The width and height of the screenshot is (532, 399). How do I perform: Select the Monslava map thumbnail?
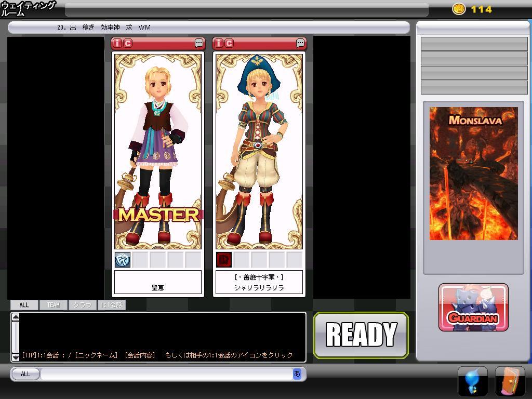click(473, 174)
